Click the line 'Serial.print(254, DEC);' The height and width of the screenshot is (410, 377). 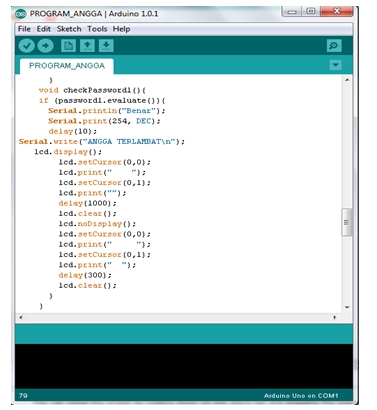click(104, 121)
